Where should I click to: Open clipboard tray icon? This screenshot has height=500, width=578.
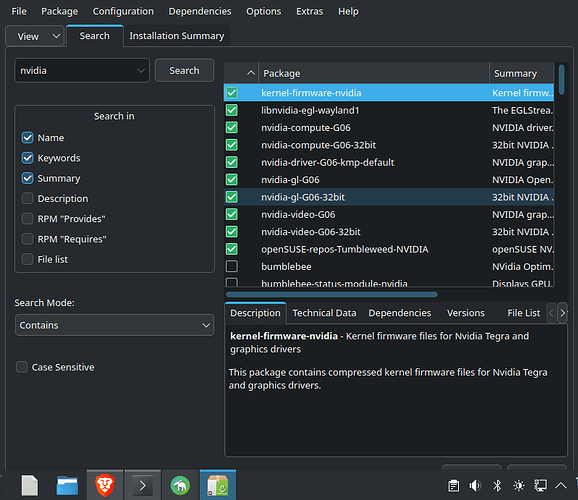pos(454,486)
